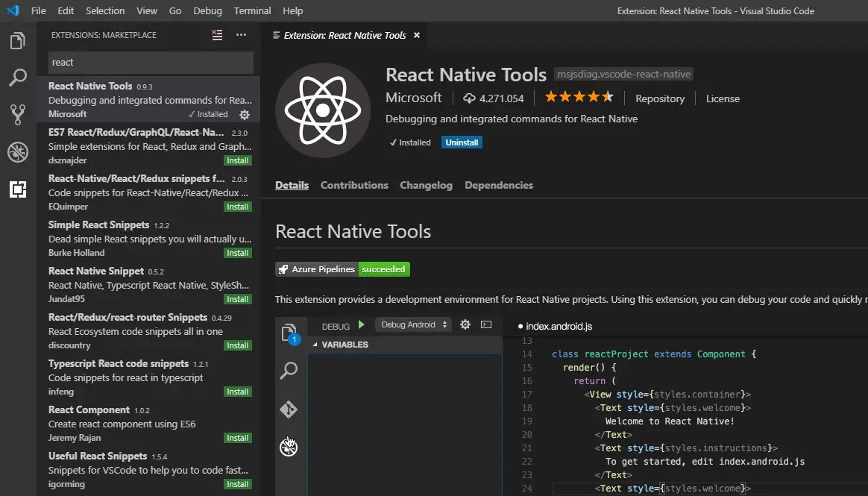This screenshot has height=496, width=868.
Task: Clear the extensions search results
Action: pos(216,34)
